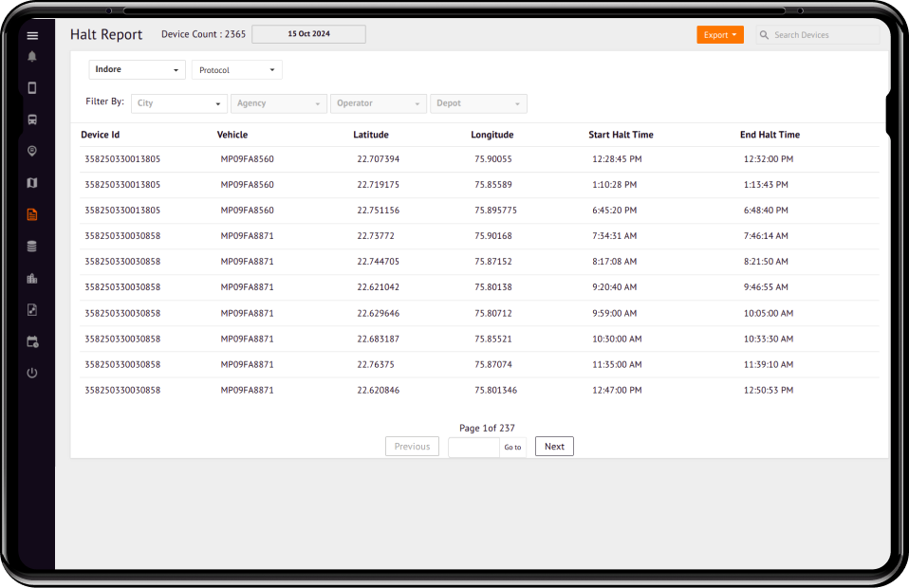Open the calendar schedule icon in the sidebar
This screenshot has height=588, width=909.
pos(32,341)
